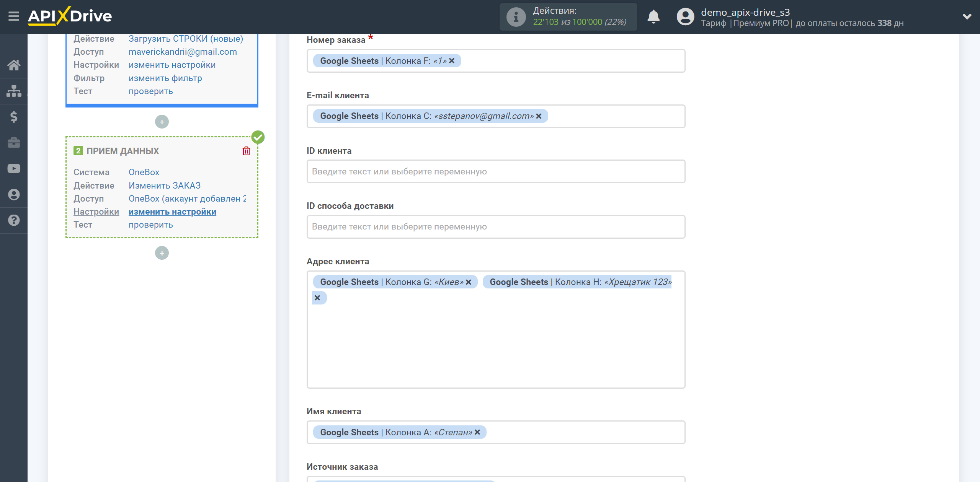The width and height of the screenshot is (980, 482).
Task: Open profile icon in sidebar
Action: click(14, 194)
